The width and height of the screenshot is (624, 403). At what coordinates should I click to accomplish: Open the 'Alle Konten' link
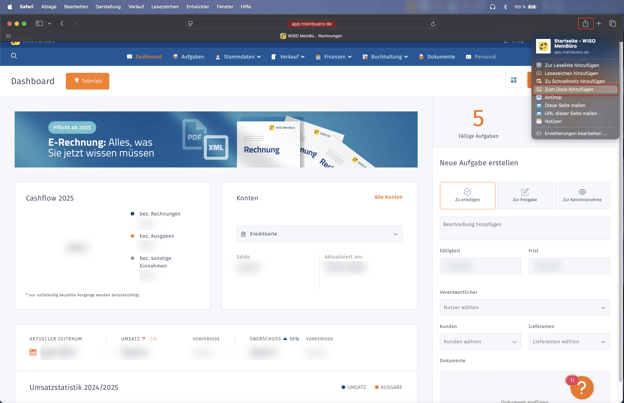(388, 197)
